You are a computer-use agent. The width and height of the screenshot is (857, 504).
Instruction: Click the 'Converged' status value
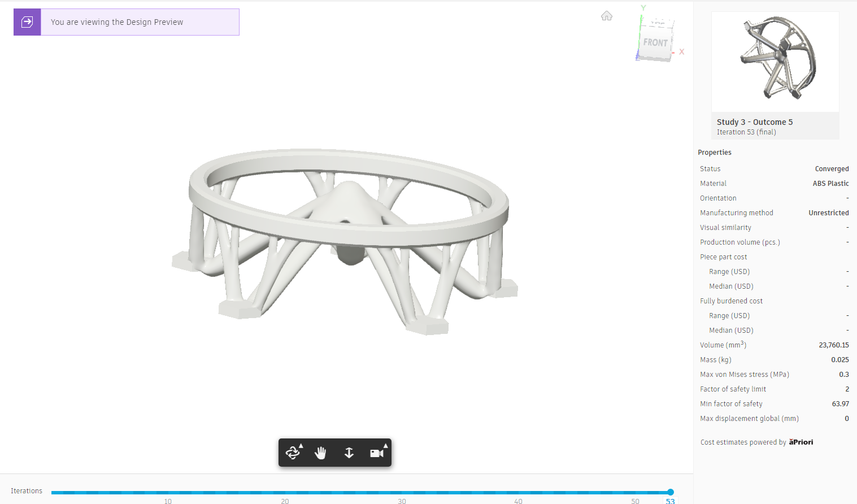point(832,169)
